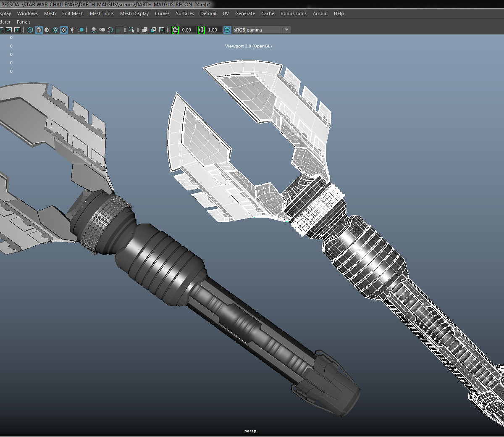Toggle Wireframe on Shaded display
The width and height of the screenshot is (504, 437).
pyautogui.click(x=55, y=30)
